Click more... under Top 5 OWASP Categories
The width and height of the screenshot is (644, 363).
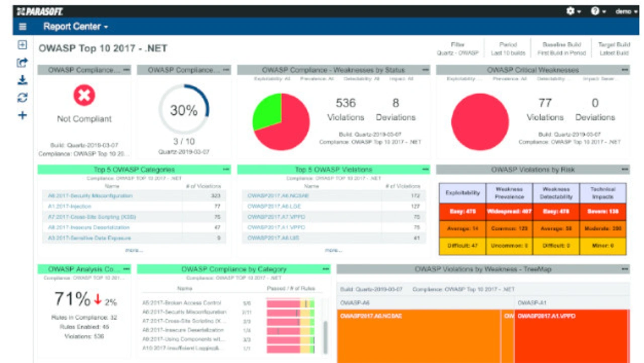tap(134, 250)
